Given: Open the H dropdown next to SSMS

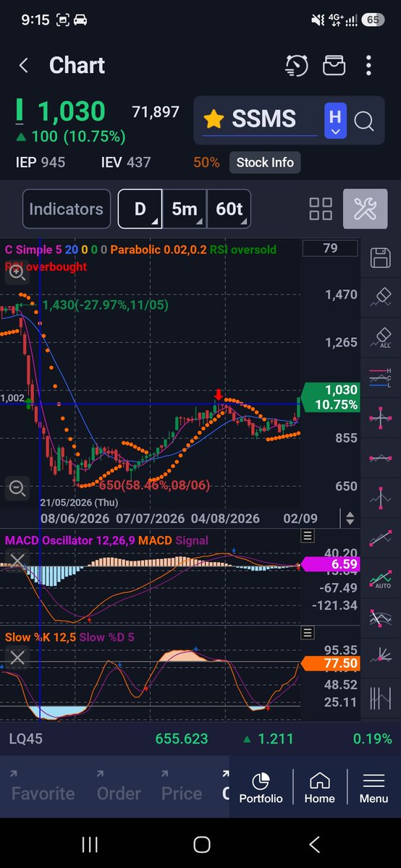Looking at the screenshot, I should point(335,121).
